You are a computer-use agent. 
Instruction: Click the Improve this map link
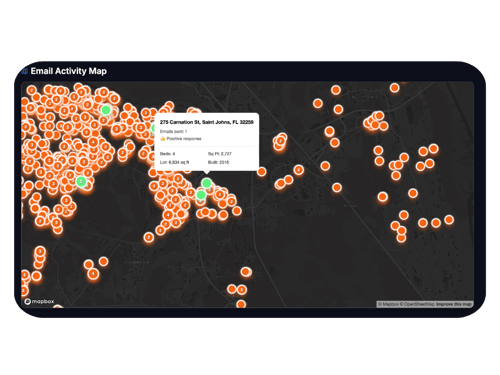[454, 304]
